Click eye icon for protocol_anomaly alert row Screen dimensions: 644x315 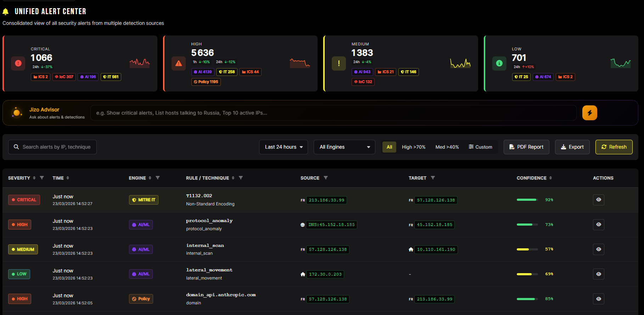(x=598, y=225)
